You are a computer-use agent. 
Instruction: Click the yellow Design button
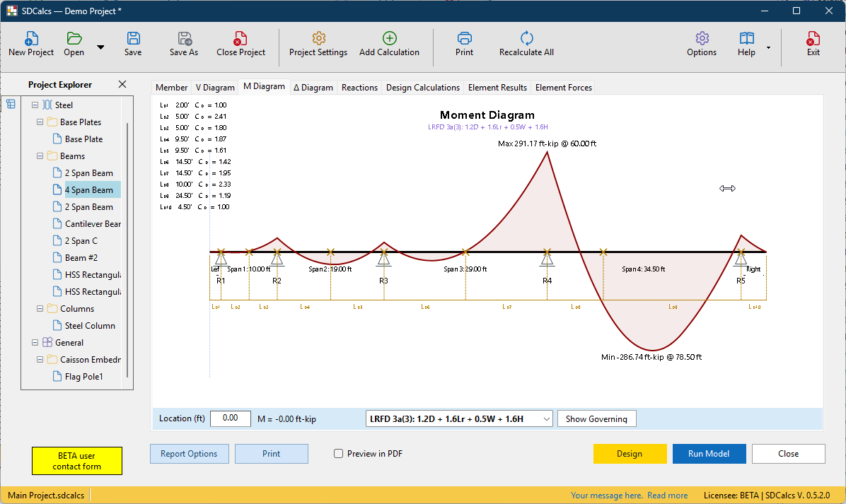(630, 454)
